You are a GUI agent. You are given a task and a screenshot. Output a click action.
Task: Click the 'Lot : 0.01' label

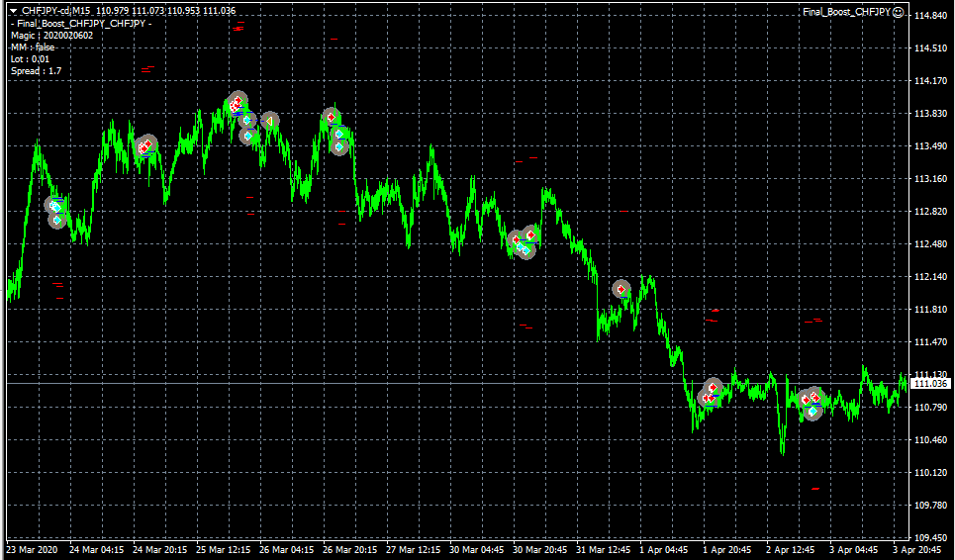coord(30,59)
